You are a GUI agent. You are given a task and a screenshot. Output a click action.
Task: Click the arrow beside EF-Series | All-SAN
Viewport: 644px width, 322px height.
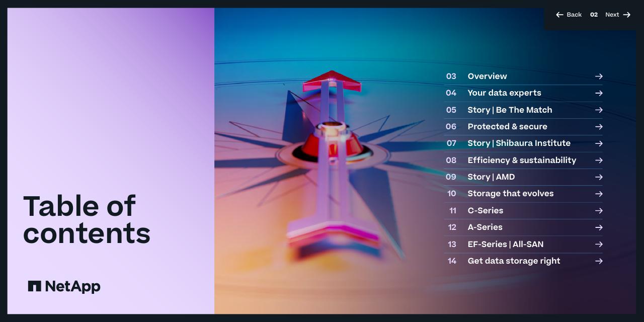[x=599, y=244]
